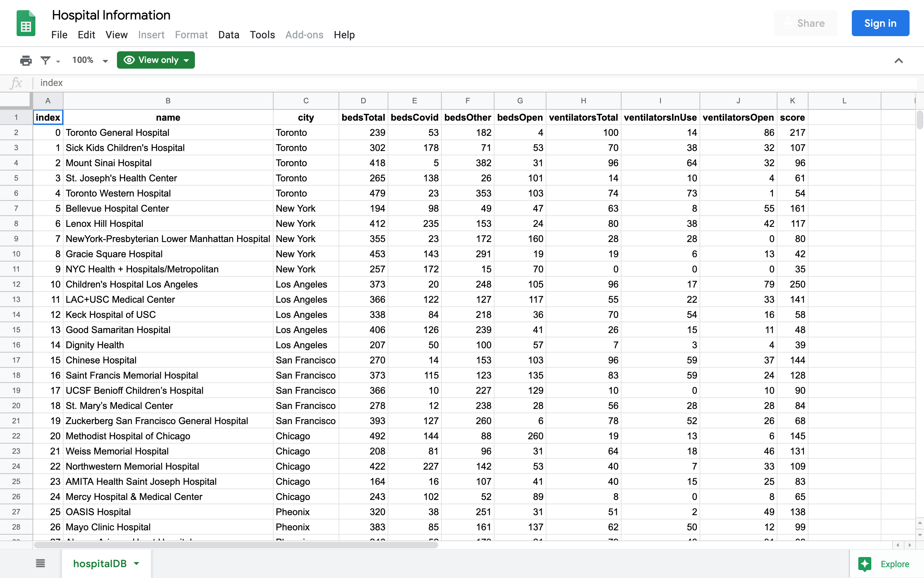Open the hospitalDB tab dropdown arrow
The image size is (924, 578).
pos(137,564)
